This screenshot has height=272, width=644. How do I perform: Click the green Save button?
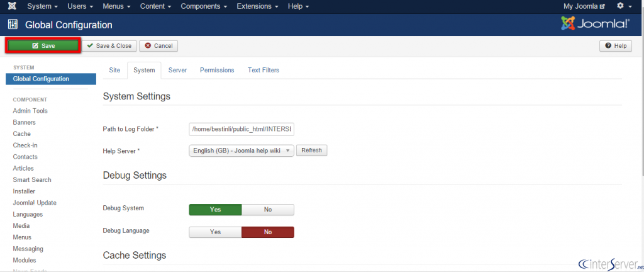(x=43, y=45)
